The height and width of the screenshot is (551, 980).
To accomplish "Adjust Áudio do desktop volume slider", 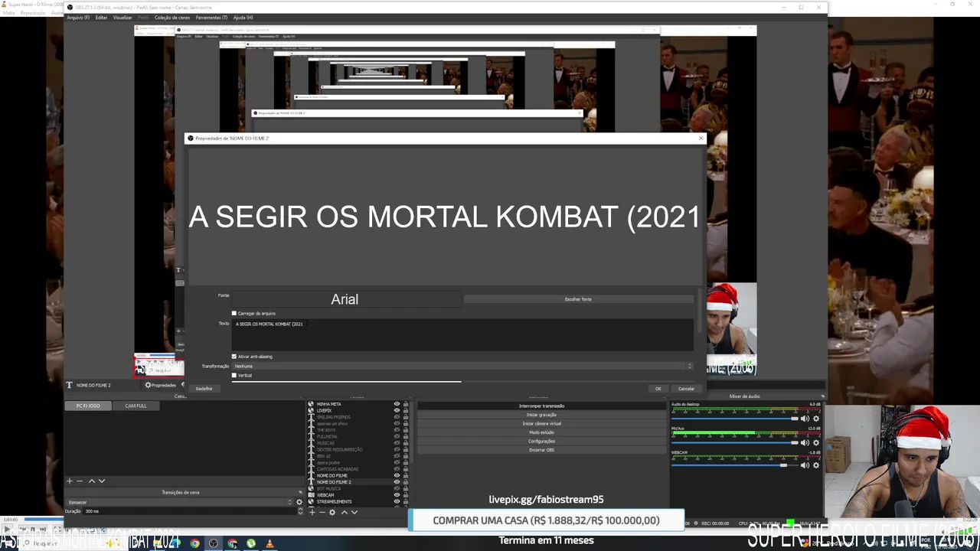I will click(x=735, y=419).
